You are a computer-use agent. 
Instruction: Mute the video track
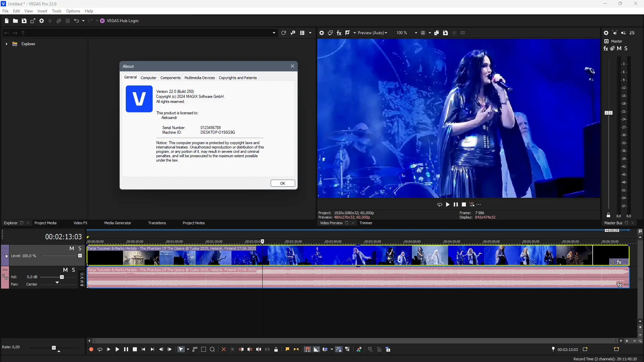tap(71, 248)
